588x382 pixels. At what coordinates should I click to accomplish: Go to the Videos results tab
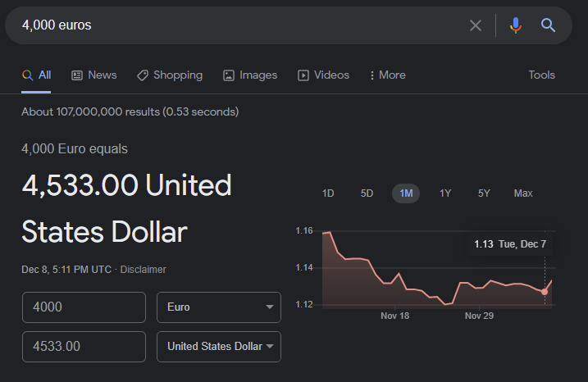tap(323, 75)
